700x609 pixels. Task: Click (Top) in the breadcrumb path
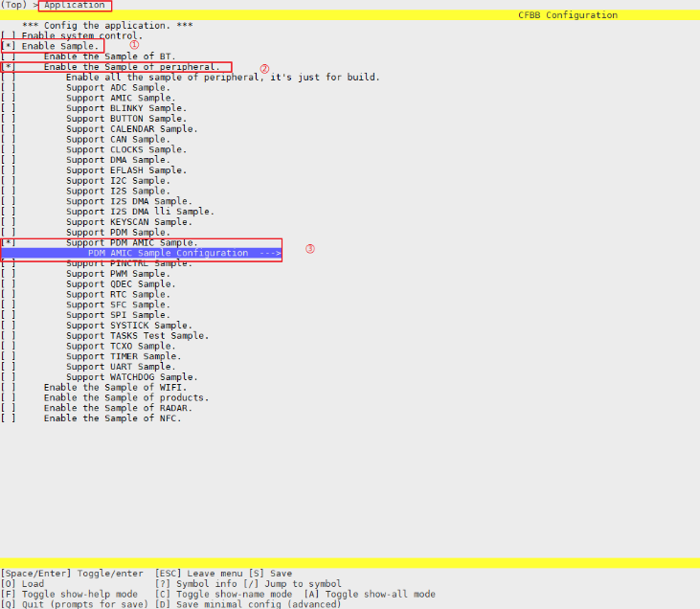(13, 6)
